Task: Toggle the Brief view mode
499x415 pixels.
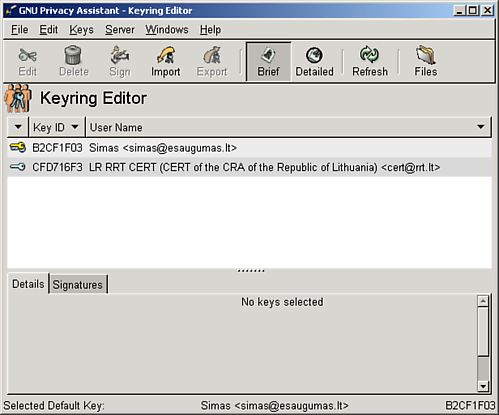Action: click(x=268, y=61)
